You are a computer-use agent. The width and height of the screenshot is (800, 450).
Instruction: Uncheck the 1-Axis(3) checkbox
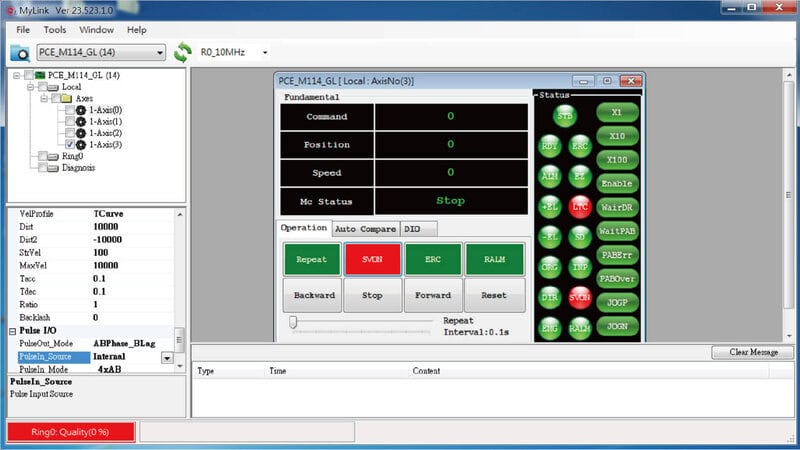70,145
